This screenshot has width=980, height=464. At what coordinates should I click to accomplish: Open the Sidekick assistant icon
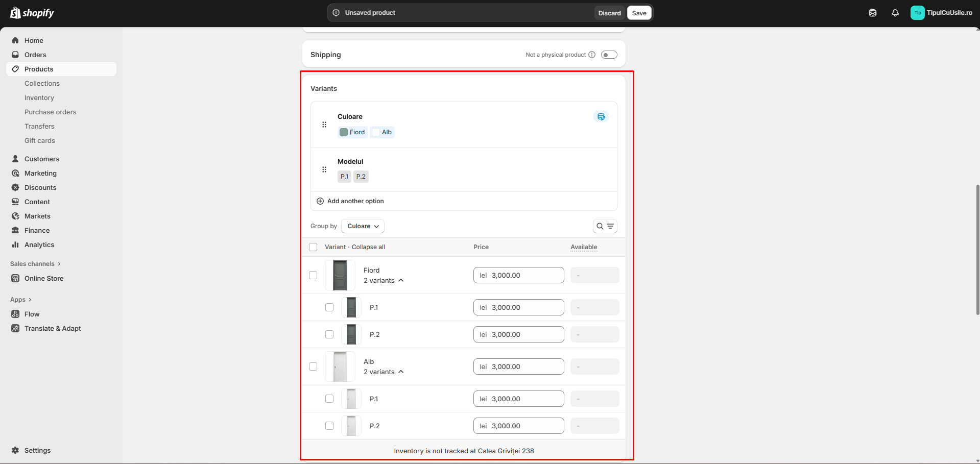872,13
